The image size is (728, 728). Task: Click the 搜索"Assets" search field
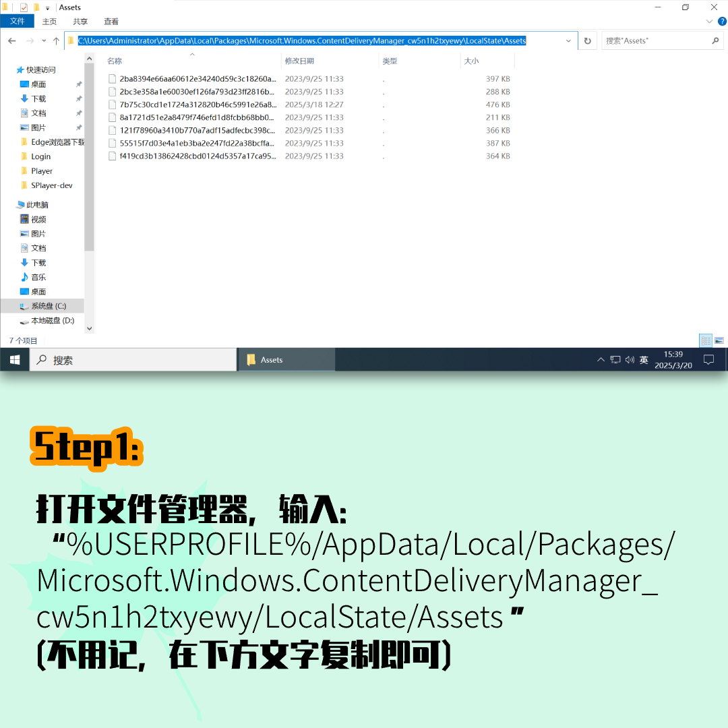point(656,41)
